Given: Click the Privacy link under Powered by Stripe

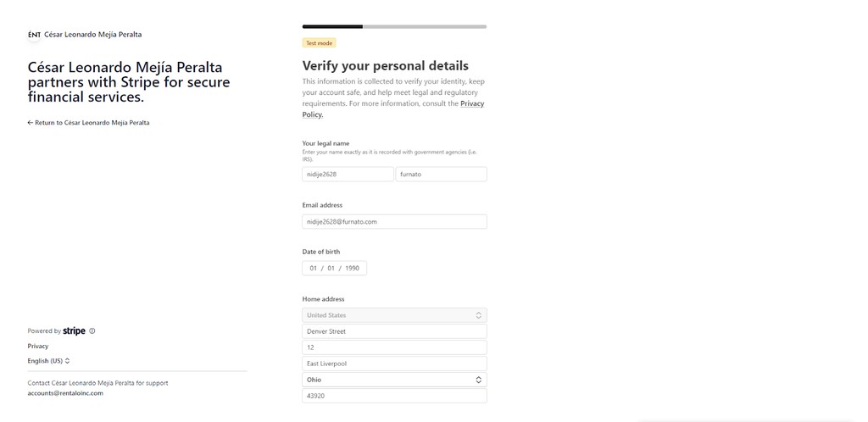Looking at the screenshot, I should coord(38,346).
